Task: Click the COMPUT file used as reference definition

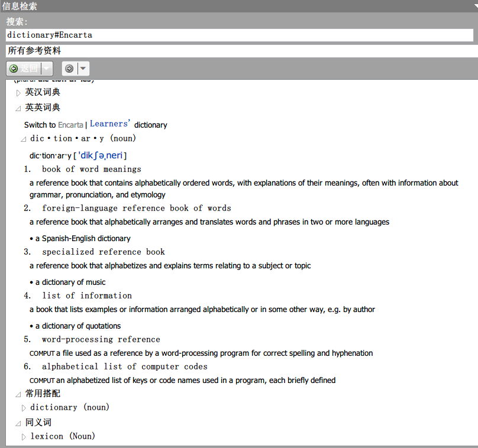Action: click(201, 353)
